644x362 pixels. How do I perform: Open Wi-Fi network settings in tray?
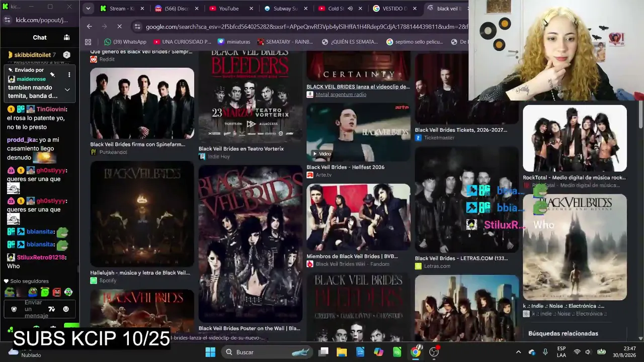pyautogui.click(x=577, y=352)
